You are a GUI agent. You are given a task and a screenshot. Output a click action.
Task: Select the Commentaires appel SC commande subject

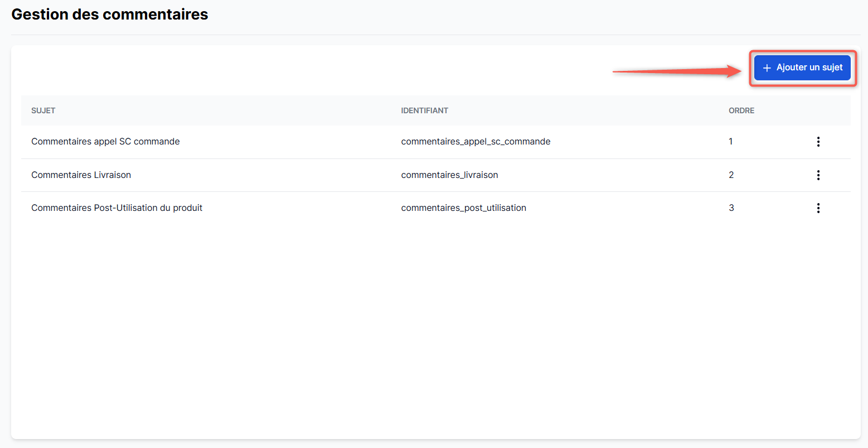[105, 142]
